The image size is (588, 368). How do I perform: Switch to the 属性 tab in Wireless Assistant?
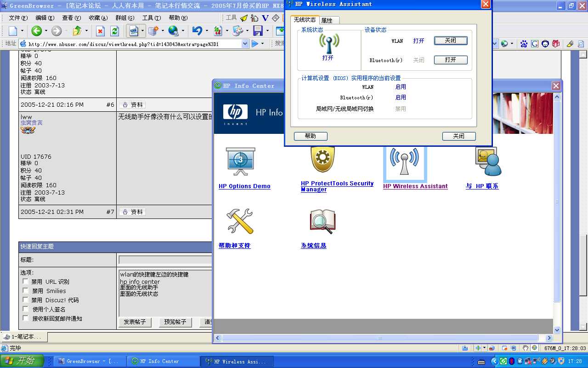328,20
